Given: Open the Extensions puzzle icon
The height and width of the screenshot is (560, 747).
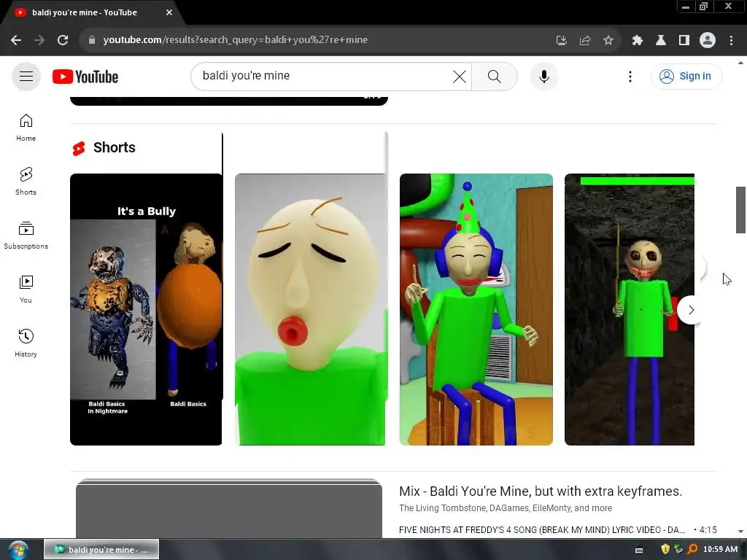Looking at the screenshot, I should [638, 41].
